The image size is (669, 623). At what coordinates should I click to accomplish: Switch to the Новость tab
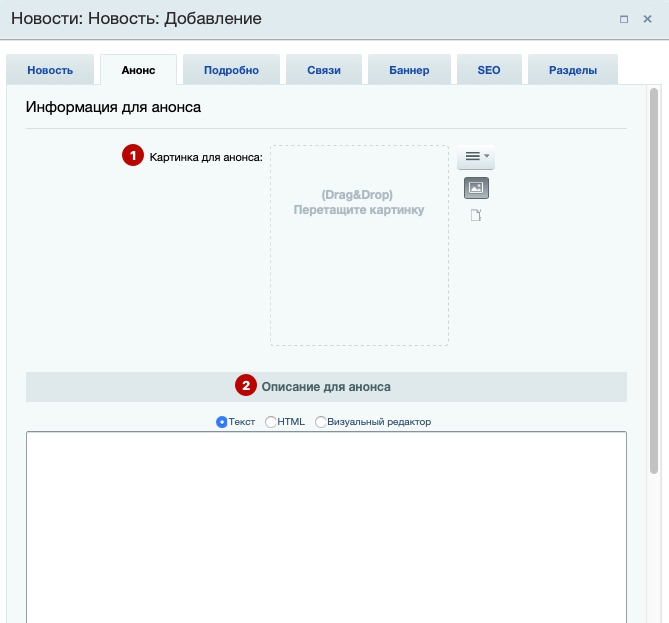click(50, 70)
